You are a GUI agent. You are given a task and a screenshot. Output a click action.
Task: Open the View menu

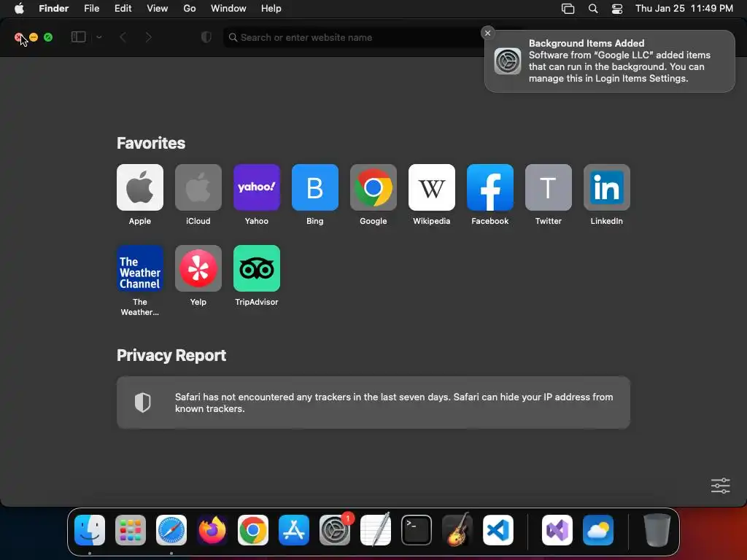(x=158, y=9)
